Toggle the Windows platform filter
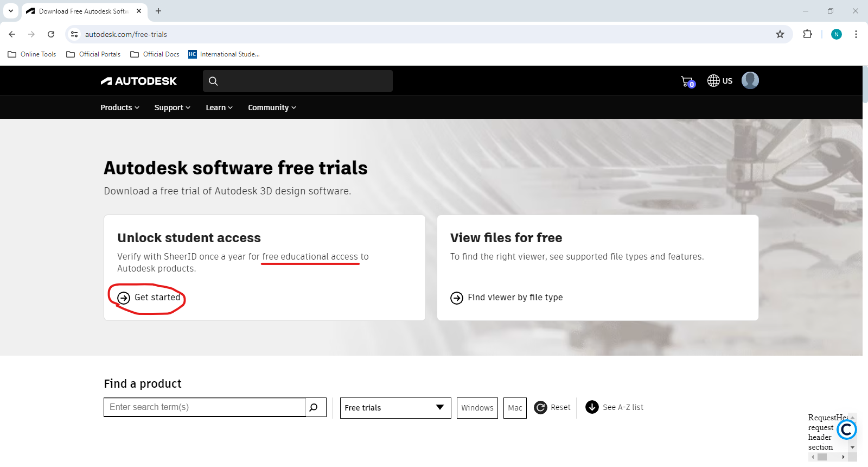The height and width of the screenshot is (467, 868). (477, 408)
